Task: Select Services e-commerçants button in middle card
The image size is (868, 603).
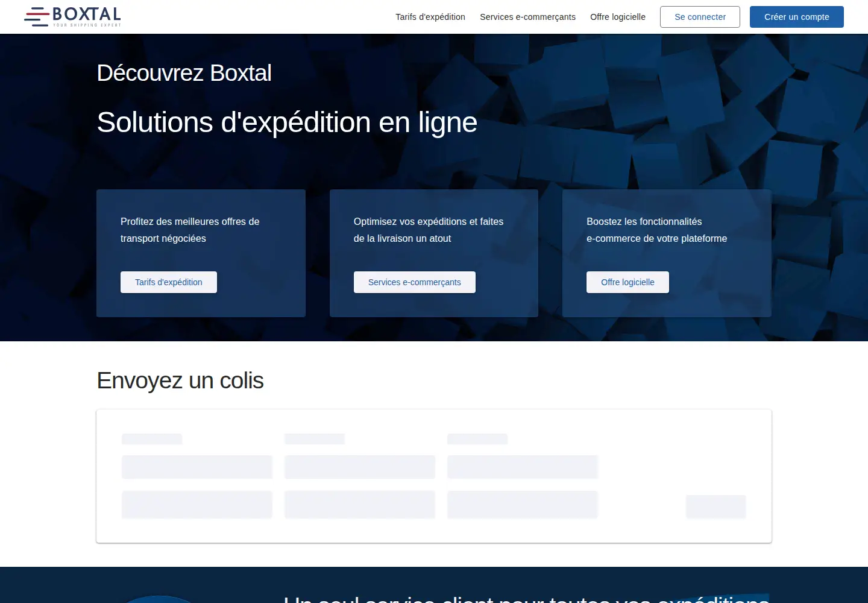Action: (415, 282)
